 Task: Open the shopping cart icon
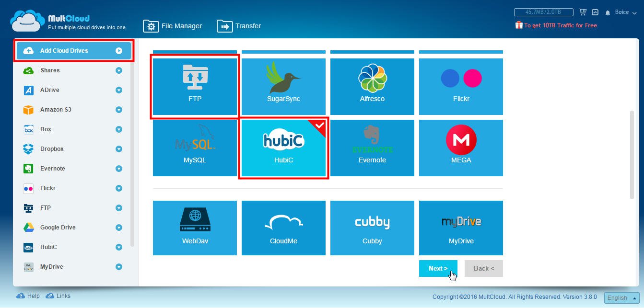pyautogui.click(x=583, y=12)
